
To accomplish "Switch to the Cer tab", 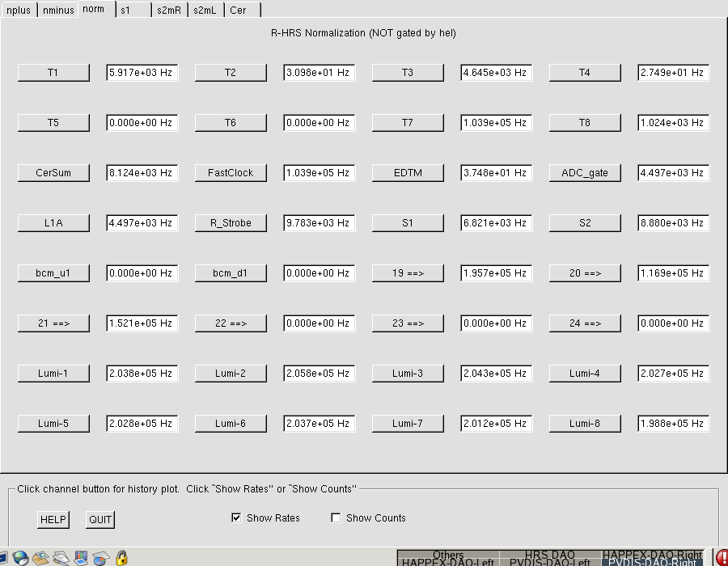I will coord(243,10).
